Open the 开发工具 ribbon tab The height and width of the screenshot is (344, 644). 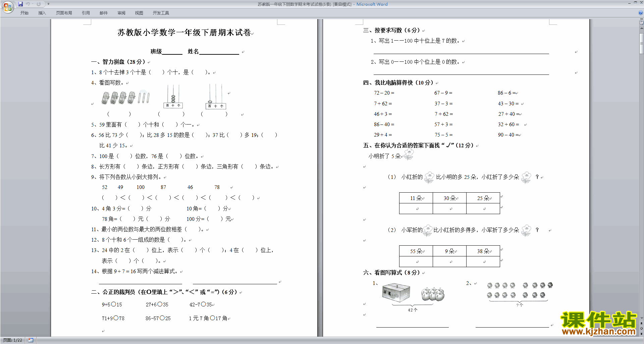point(161,13)
